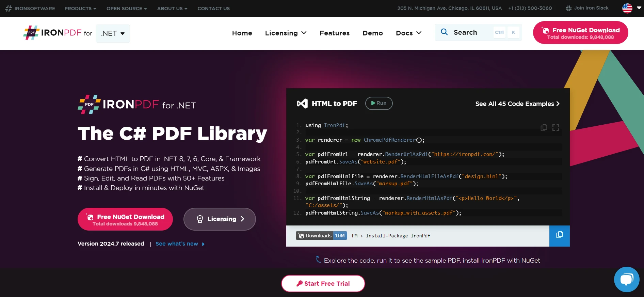Click the code line with "design.html"
This screenshot has width=644, height=297.
tap(406, 176)
